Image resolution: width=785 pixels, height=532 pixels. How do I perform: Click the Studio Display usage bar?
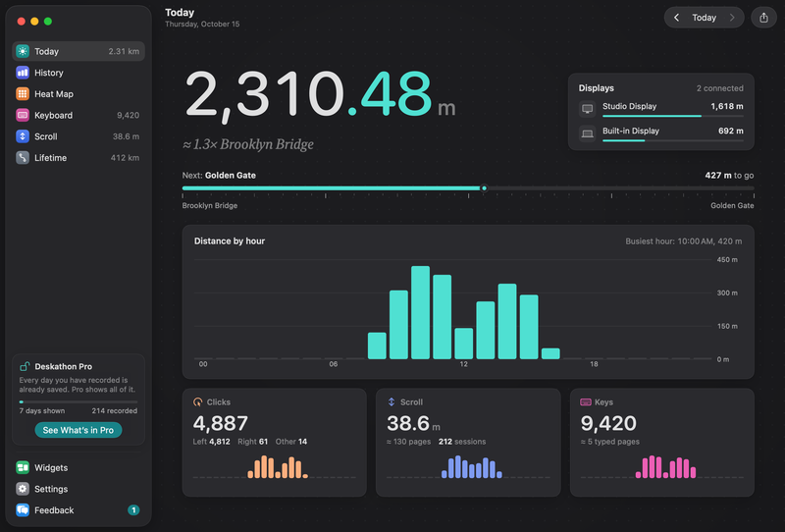(x=673, y=116)
